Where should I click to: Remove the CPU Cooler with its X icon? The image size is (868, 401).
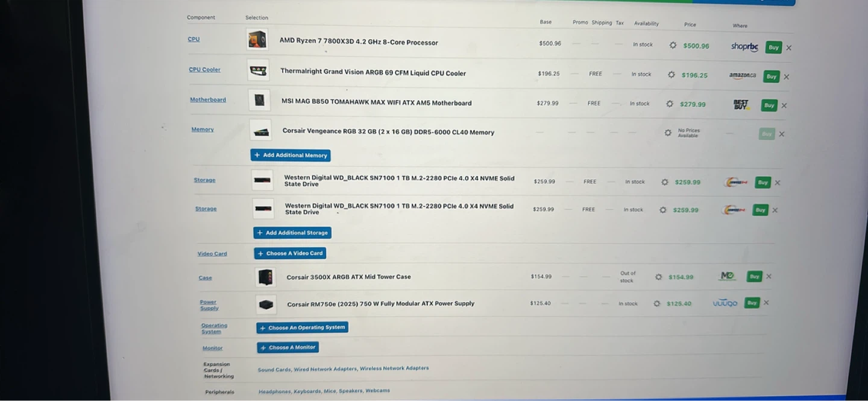tap(786, 77)
